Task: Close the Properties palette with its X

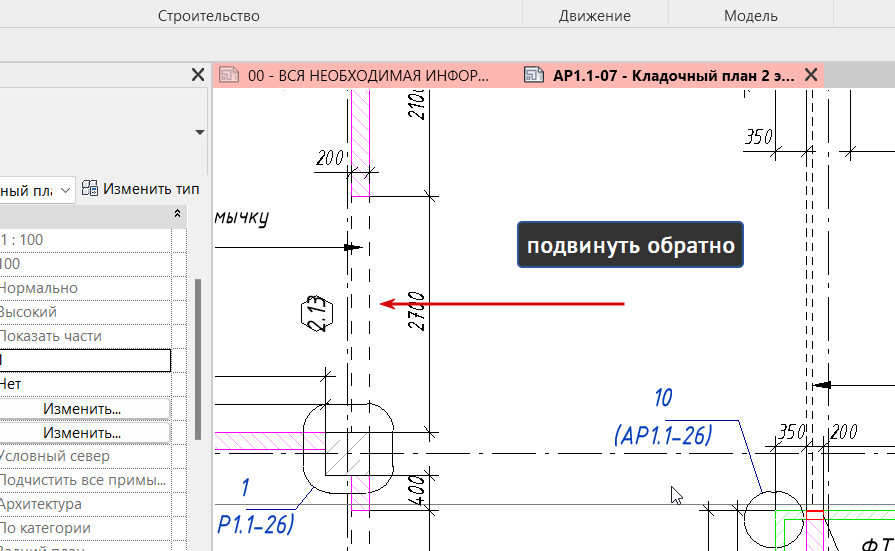Action: (197, 75)
